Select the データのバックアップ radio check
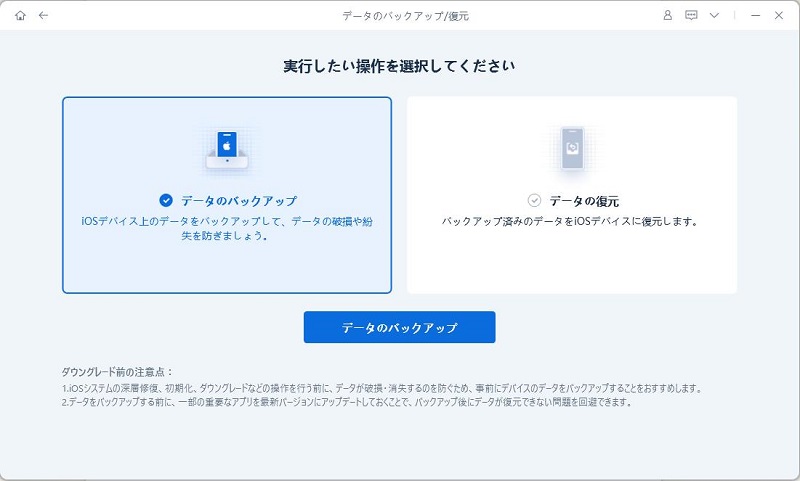800x481 pixels. click(x=166, y=200)
